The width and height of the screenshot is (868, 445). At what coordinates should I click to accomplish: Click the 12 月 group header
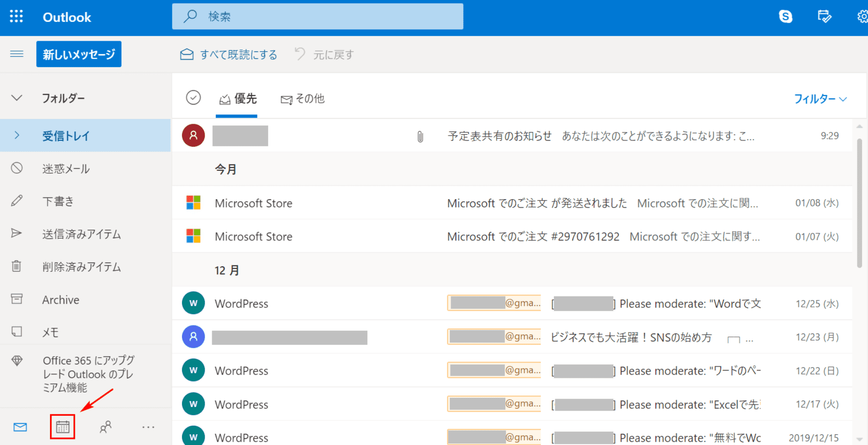227,270
